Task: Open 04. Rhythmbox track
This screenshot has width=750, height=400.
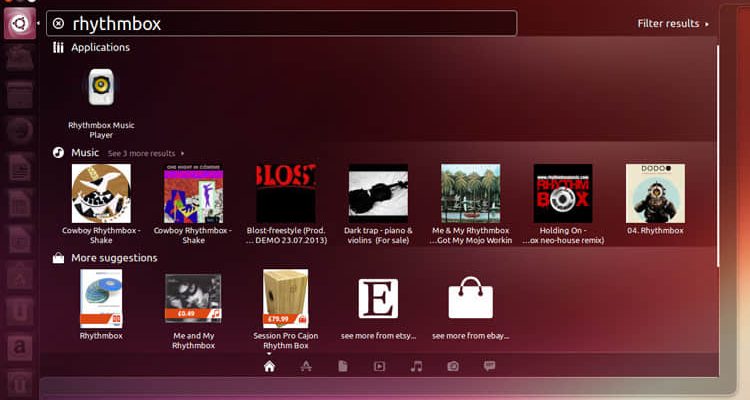Action: tap(655, 200)
